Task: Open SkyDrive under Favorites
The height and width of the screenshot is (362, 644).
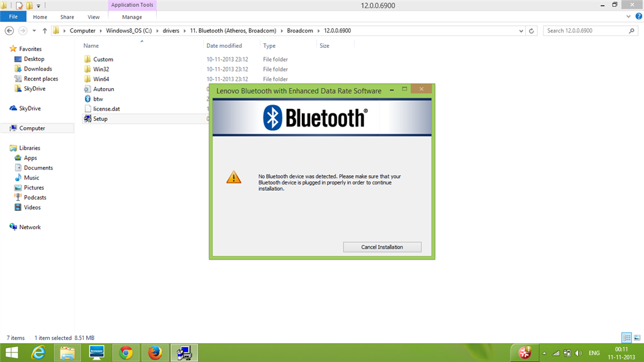Action: click(x=35, y=88)
